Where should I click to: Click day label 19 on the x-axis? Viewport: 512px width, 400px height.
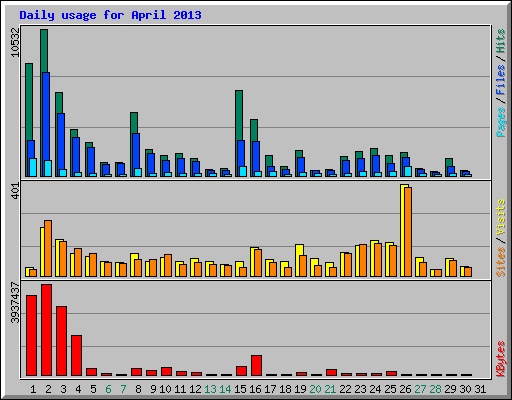pyautogui.click(x=300, y=389)
